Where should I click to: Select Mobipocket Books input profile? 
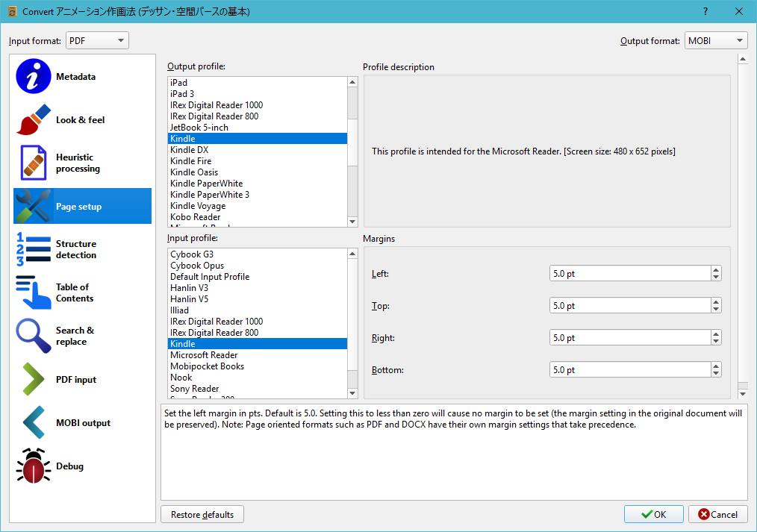(x=258, y=366)
